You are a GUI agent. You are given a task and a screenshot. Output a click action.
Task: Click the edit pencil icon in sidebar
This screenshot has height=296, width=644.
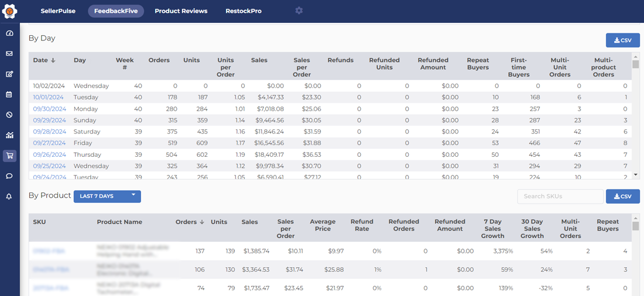pos(9,74)
